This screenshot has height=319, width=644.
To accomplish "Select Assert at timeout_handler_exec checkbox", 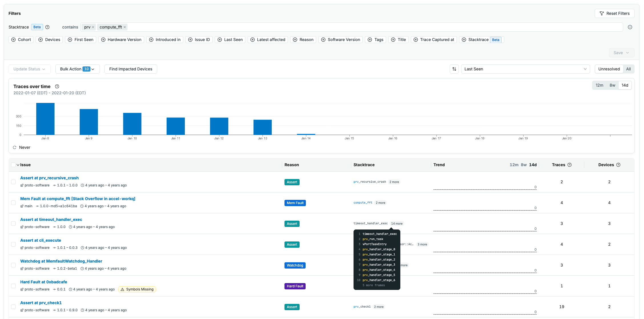I will click(13, 223).
